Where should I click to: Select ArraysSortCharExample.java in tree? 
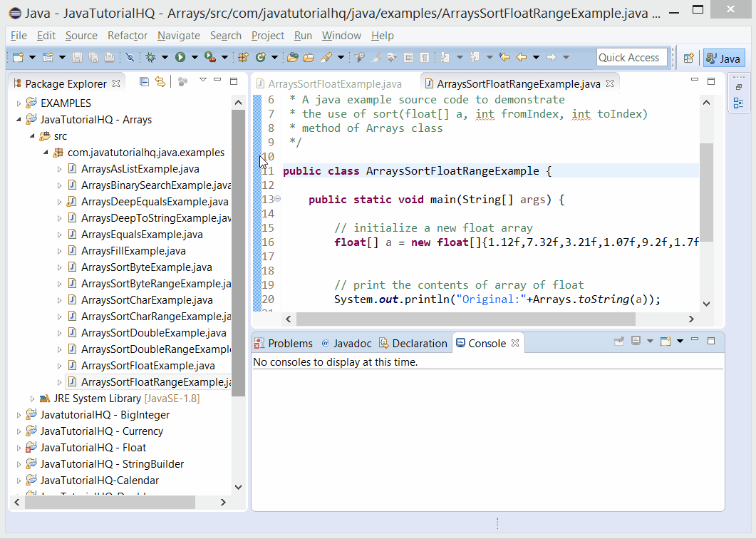point(147,300)
